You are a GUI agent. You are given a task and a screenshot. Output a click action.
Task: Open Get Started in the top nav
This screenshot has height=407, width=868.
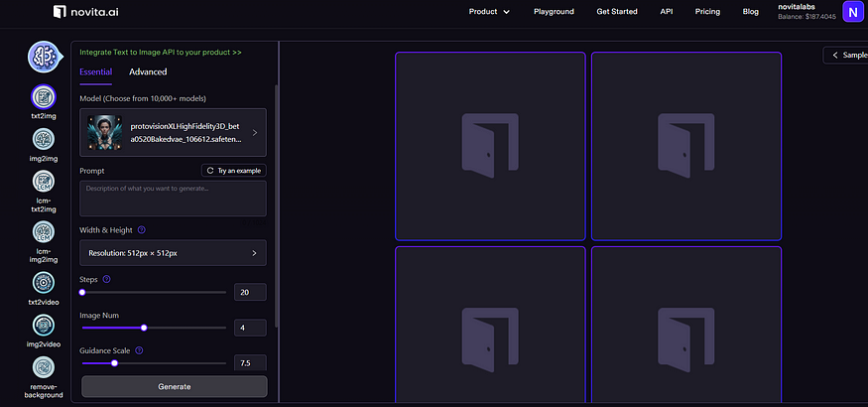click(617, 11)
